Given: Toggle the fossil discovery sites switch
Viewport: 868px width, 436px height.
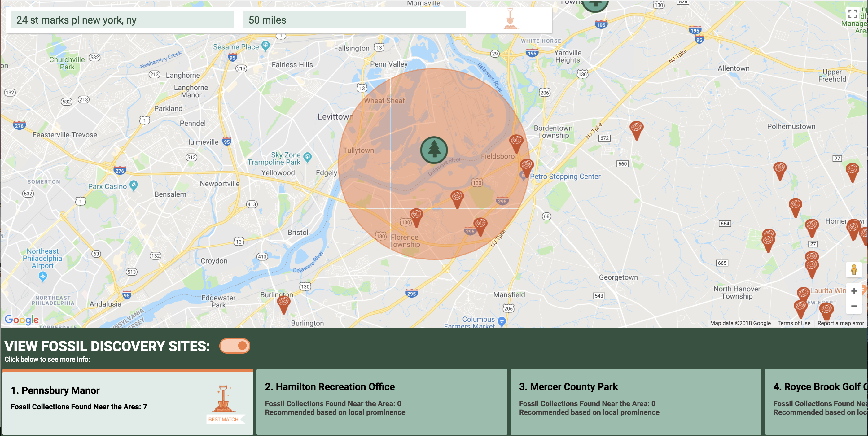Looking at the screenshot, I should coord(235,346).
